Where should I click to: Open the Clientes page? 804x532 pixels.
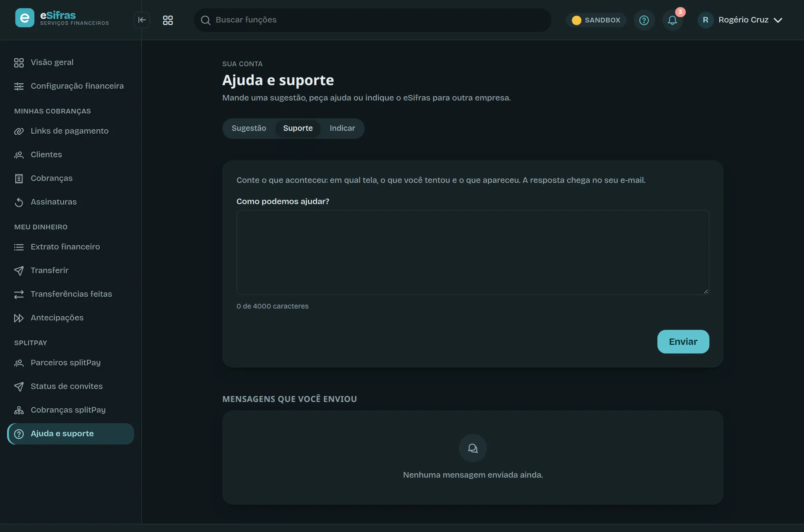[x=71, y=154]
